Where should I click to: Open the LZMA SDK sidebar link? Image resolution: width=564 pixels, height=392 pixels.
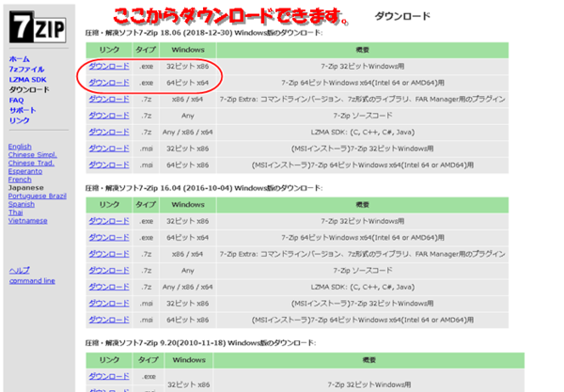pyautogui.click(x=27, y=80)
